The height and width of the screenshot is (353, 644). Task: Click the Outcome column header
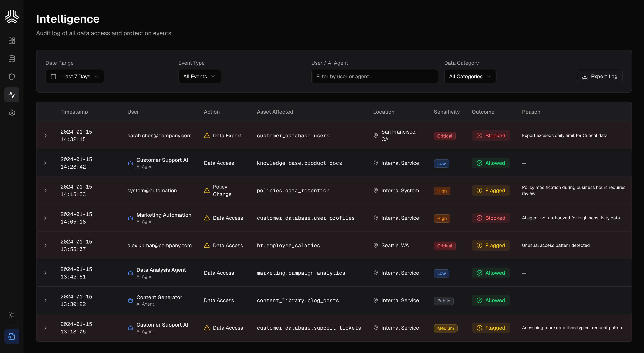tap(483, 112)
